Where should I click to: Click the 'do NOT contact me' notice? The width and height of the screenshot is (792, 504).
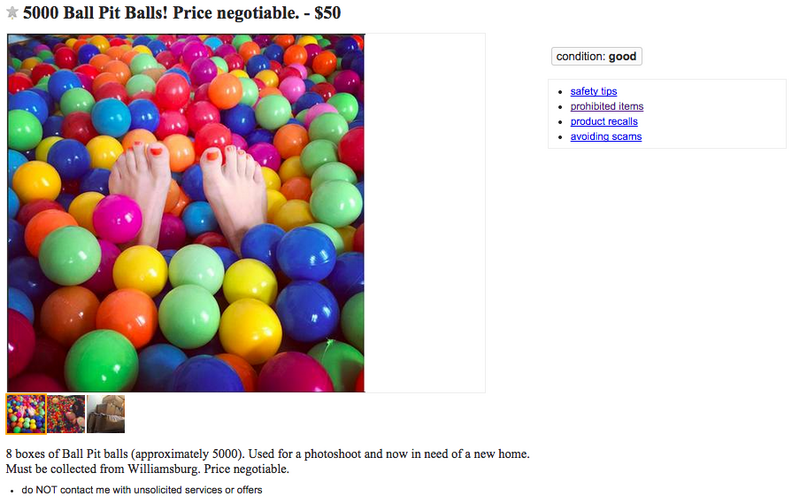[141, 491]
